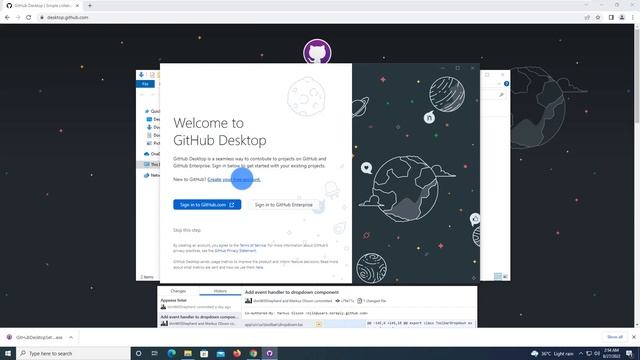Click the Sign in to GitHub.com button
The height and width of the screenshot is (360, 640).
(x=207, y=204)
